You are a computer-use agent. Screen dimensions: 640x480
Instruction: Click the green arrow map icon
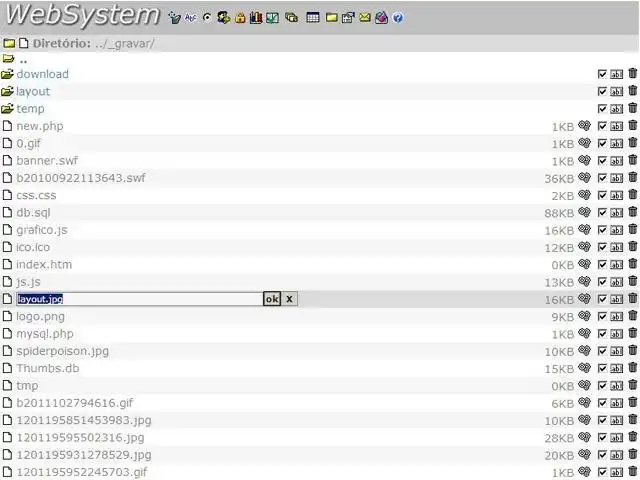[273, 18]
